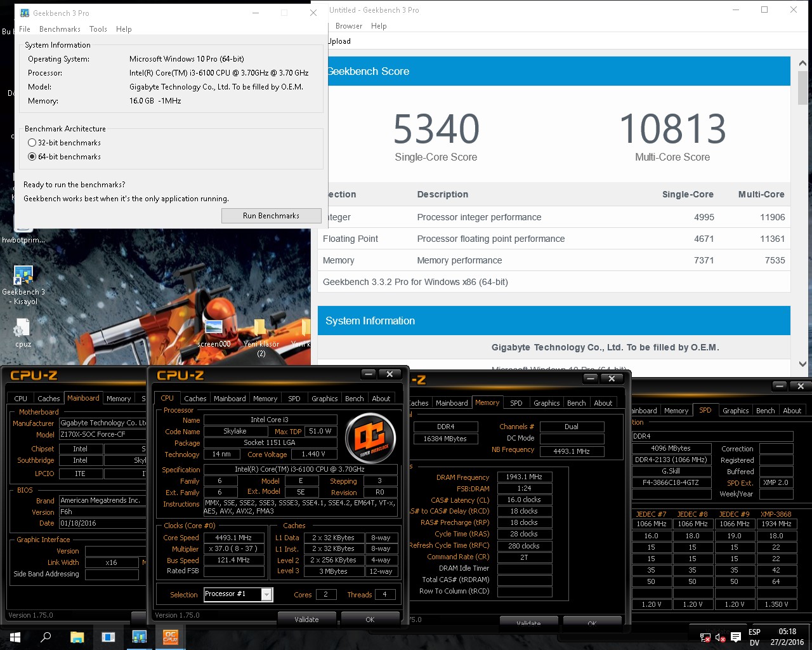
Task: Open the Tools menu in Geekbench
Action: point(98,29)
